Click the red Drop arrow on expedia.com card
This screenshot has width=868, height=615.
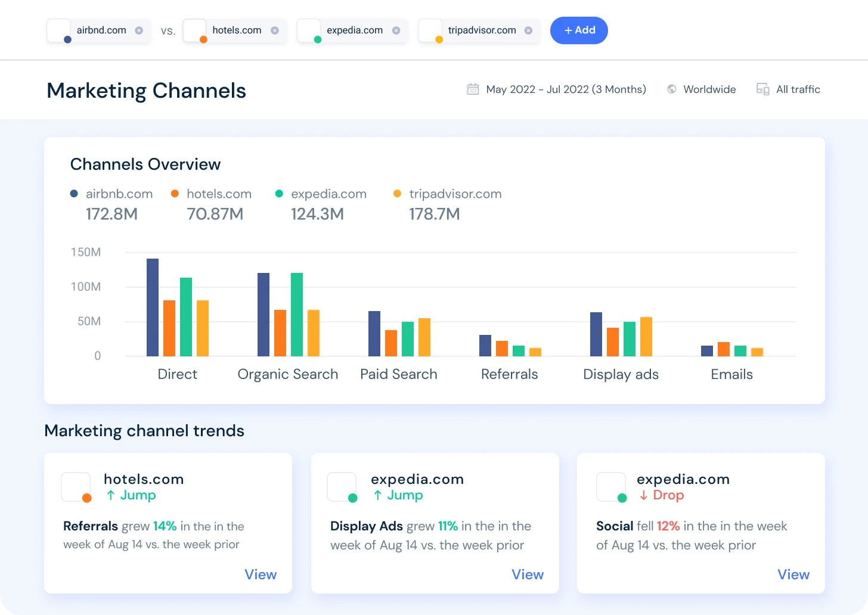[x=644, y=495]
